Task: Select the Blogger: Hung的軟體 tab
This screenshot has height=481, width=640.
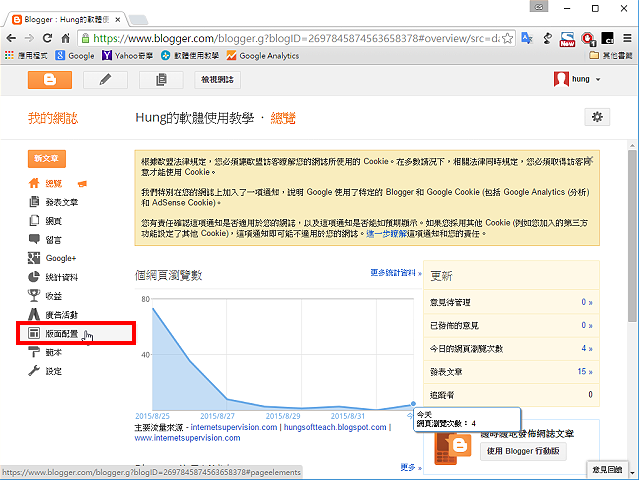Action: point(65,19)
